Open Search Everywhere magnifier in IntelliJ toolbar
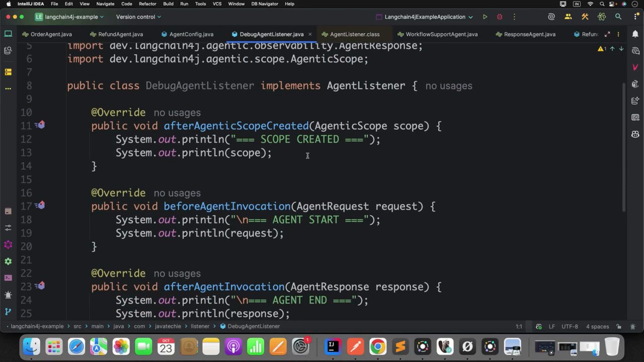 point(618,17)
